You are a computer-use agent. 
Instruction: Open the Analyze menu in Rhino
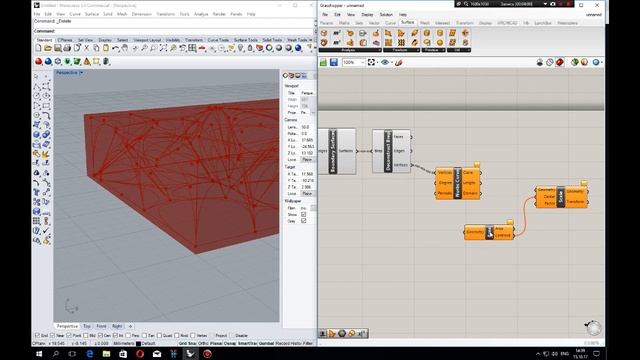tap(201, 14)
